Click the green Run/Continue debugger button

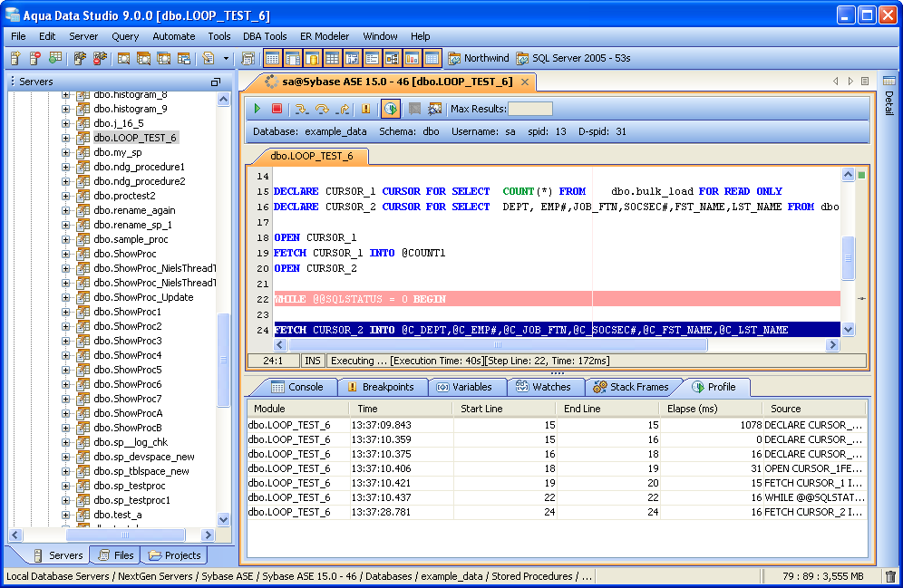point(257,109)
